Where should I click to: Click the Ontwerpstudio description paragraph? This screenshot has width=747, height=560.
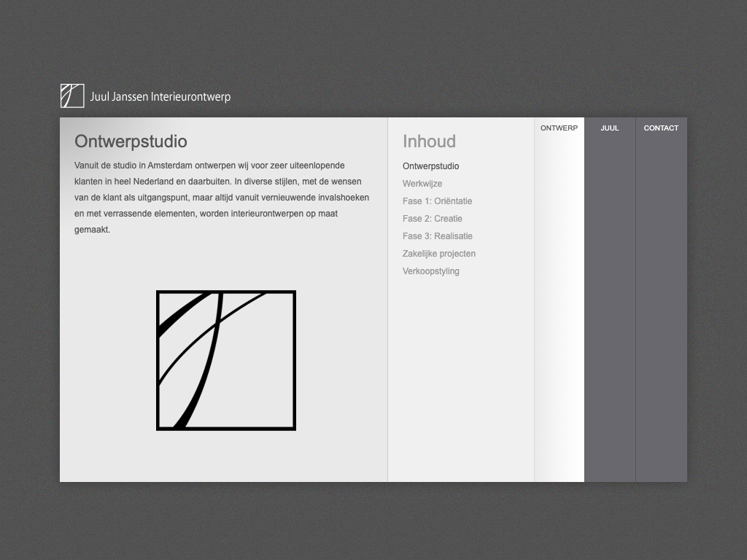point(222,198)
